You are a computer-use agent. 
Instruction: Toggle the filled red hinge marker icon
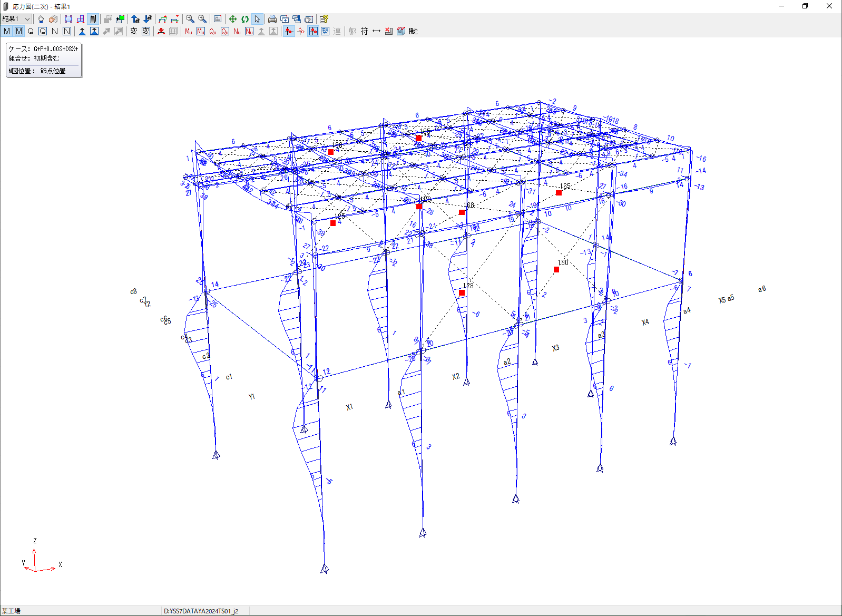[289, 31]
